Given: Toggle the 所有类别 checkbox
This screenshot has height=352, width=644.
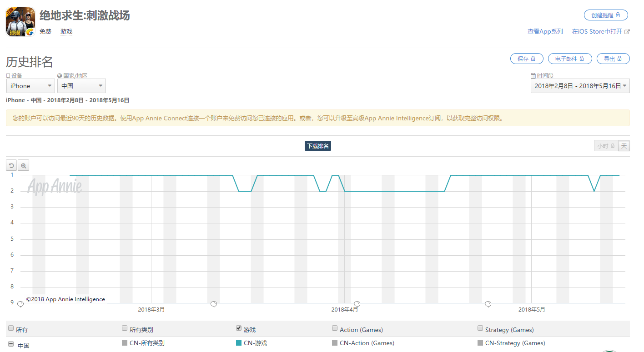Looking at the screenshot, I should point(125,328).
